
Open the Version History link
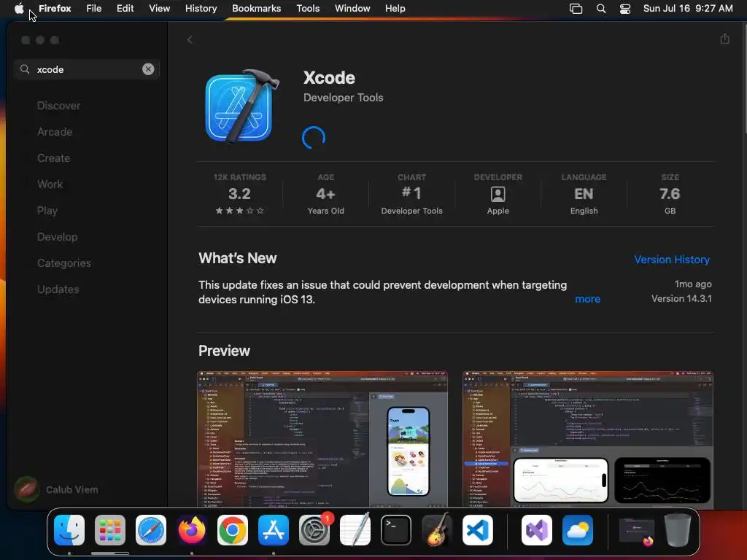click(672, 260)
